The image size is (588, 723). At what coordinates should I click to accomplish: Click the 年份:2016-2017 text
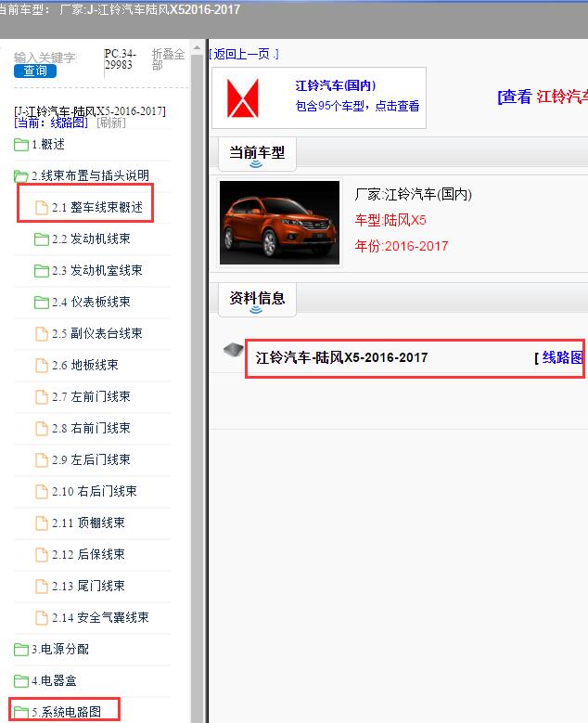[402, 246]
